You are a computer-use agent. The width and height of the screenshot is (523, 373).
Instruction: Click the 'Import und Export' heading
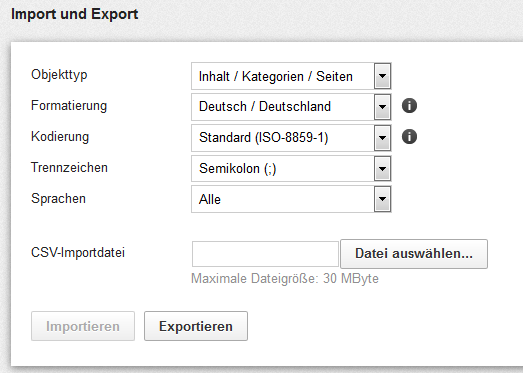point(74,14)
